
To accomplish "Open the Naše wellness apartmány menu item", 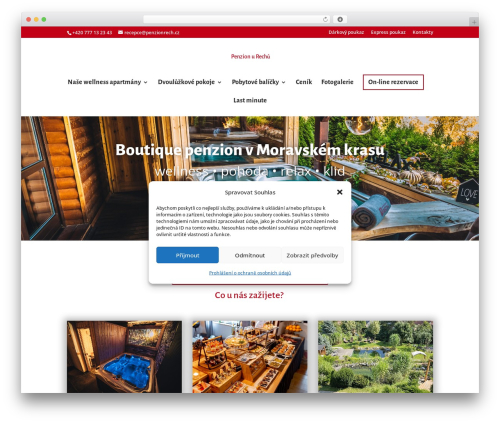I will (x=104, y=82).
